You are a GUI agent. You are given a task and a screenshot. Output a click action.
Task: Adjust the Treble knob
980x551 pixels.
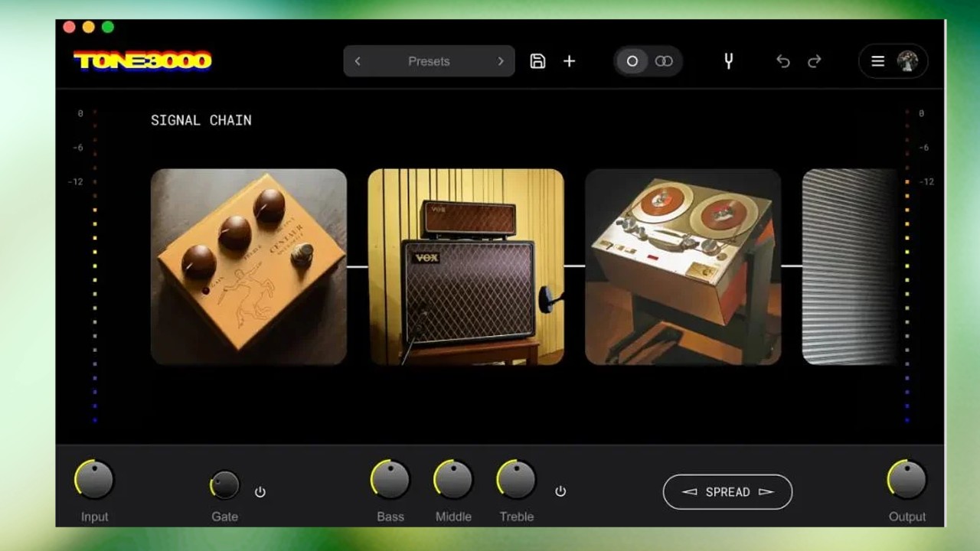517,480
